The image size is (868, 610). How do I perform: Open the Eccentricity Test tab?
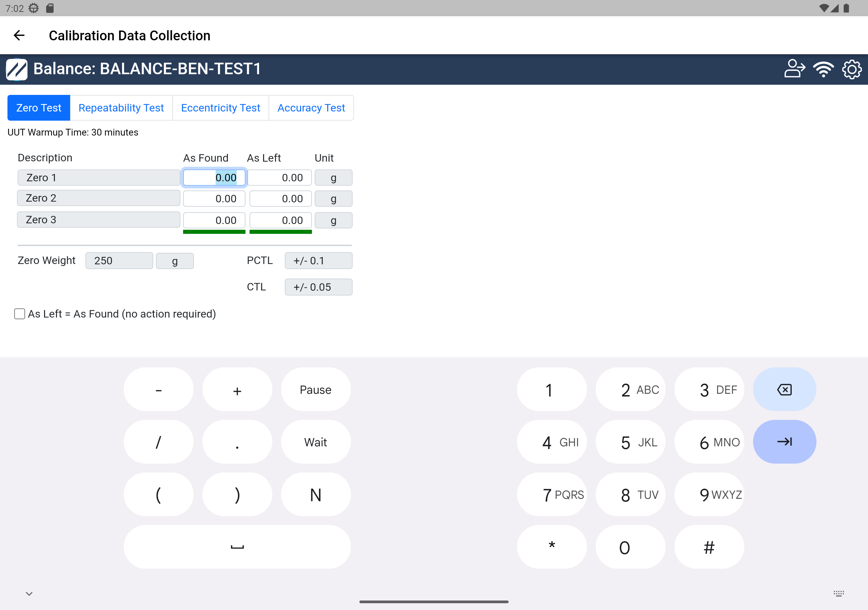(x=220, y=108)
